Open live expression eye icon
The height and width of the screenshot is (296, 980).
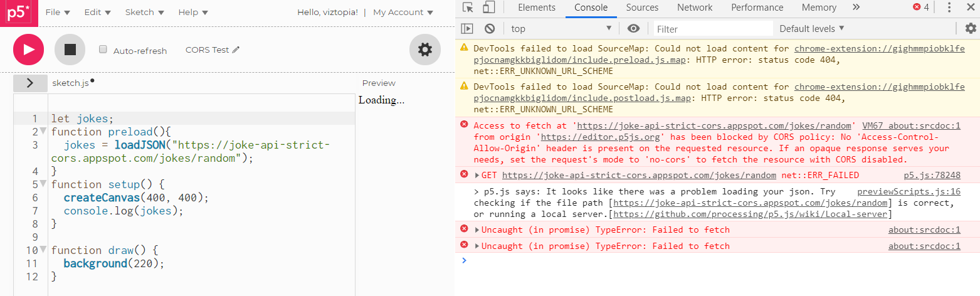[x=634, y=28]
